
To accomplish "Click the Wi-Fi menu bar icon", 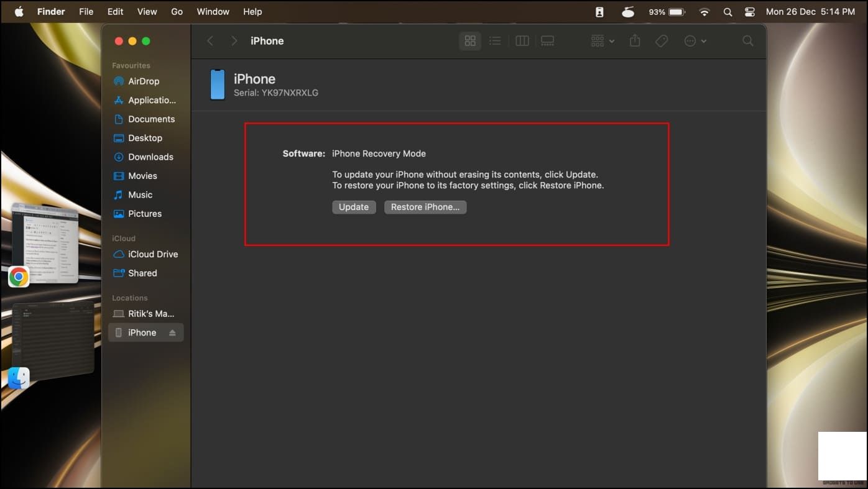I will point(704,12).
